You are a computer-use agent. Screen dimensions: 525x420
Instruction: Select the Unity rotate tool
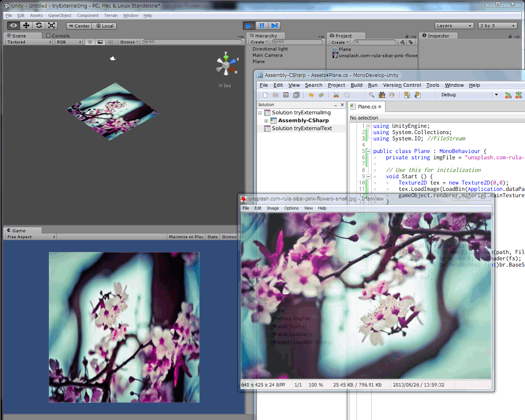(39, 26)
